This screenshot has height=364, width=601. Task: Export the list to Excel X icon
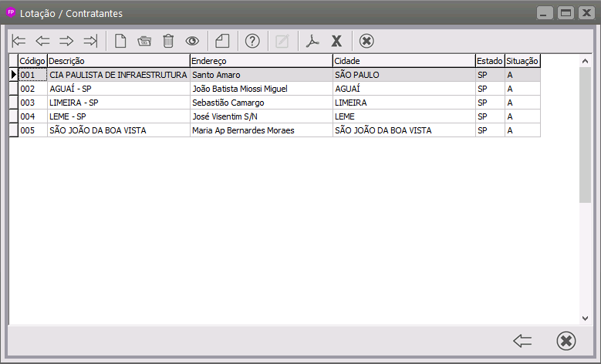coord(336,41)
